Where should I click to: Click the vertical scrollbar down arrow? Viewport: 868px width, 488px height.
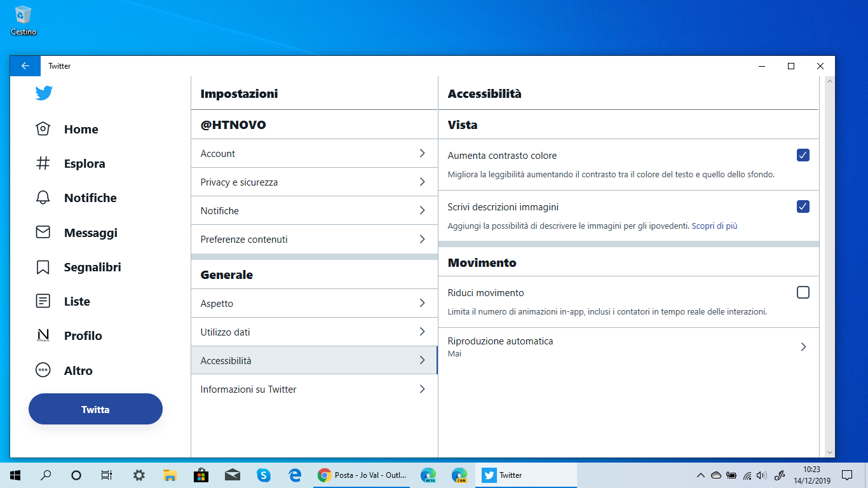(x=829, y=452)
